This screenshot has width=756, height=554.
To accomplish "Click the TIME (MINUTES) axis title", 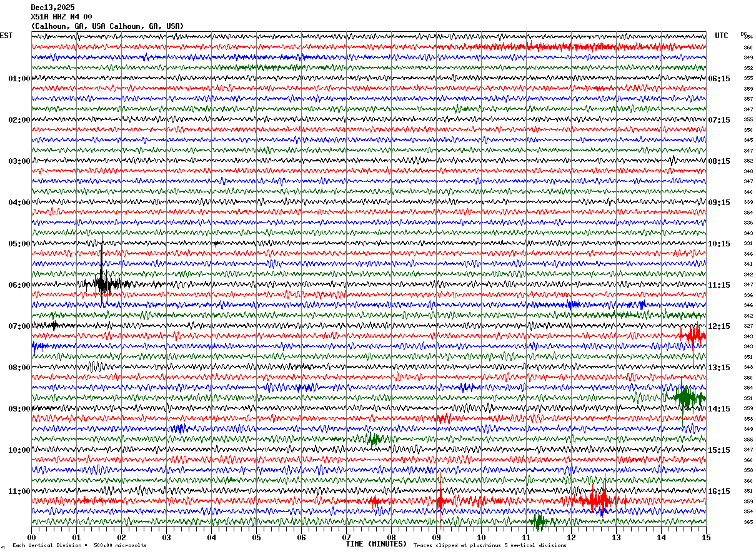I will [x=376, y=544].
